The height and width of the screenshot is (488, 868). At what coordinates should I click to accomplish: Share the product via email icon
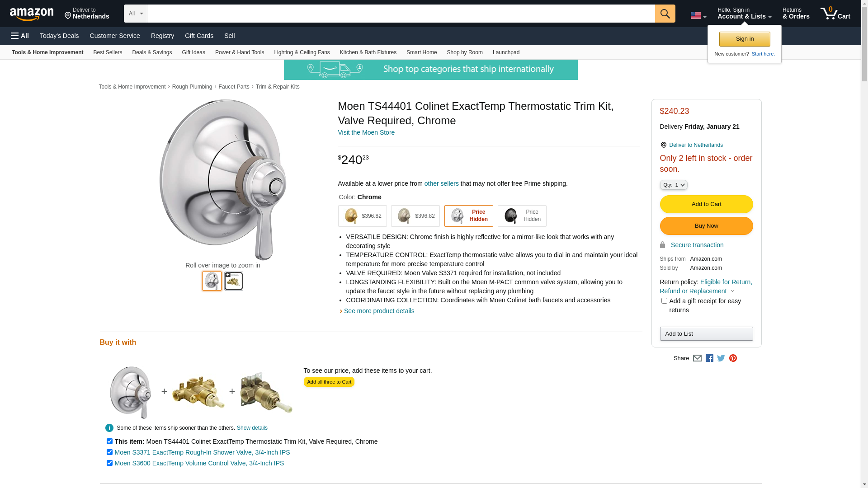[x=697, y=358]
